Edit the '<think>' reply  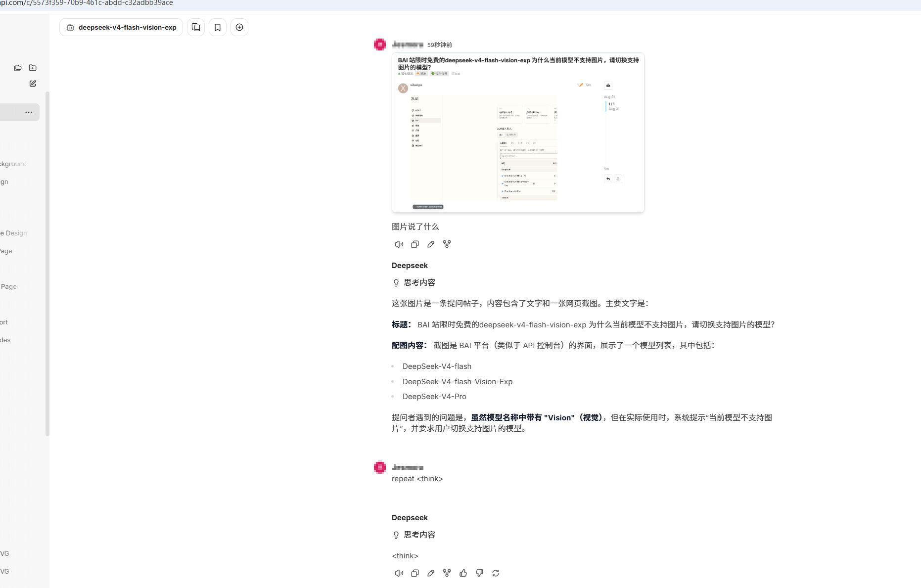click(431, 573)
